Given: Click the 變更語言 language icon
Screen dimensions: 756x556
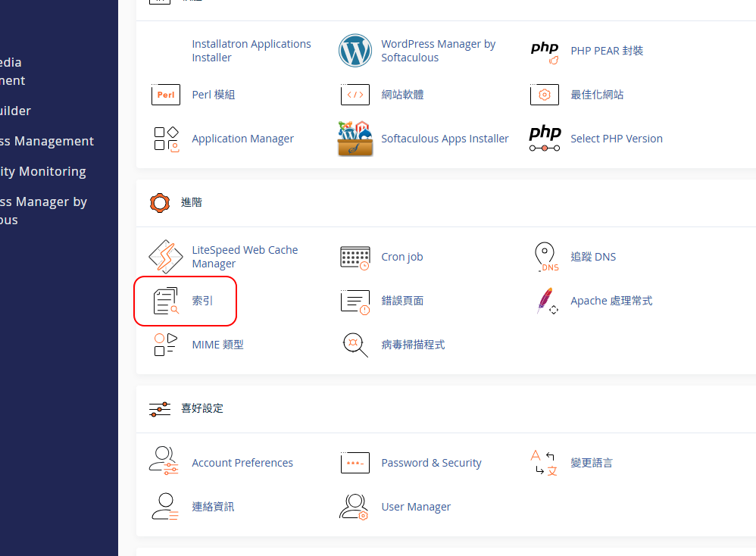Looking at the screenshot, I should (545, 463).
